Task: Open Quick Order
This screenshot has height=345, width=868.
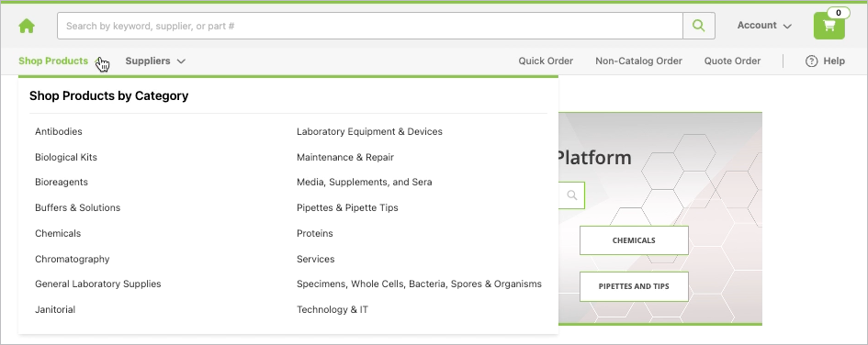Action: [x=546, y=61]
